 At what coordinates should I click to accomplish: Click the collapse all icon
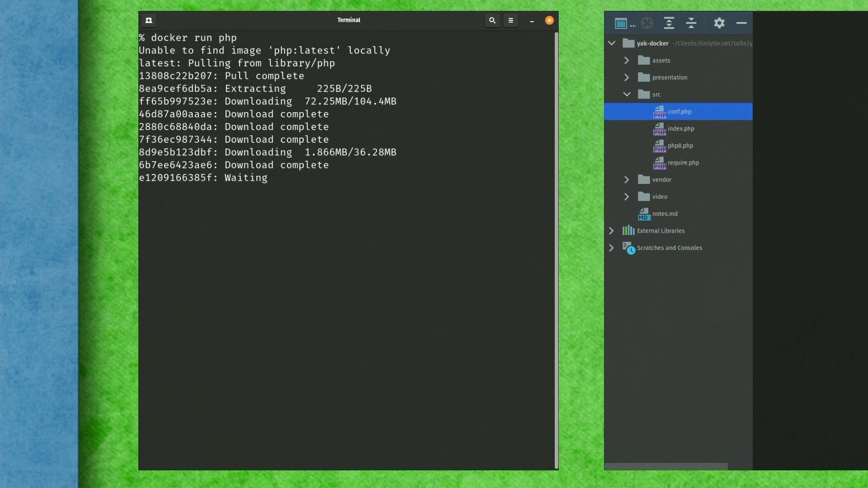coord(691,23)
